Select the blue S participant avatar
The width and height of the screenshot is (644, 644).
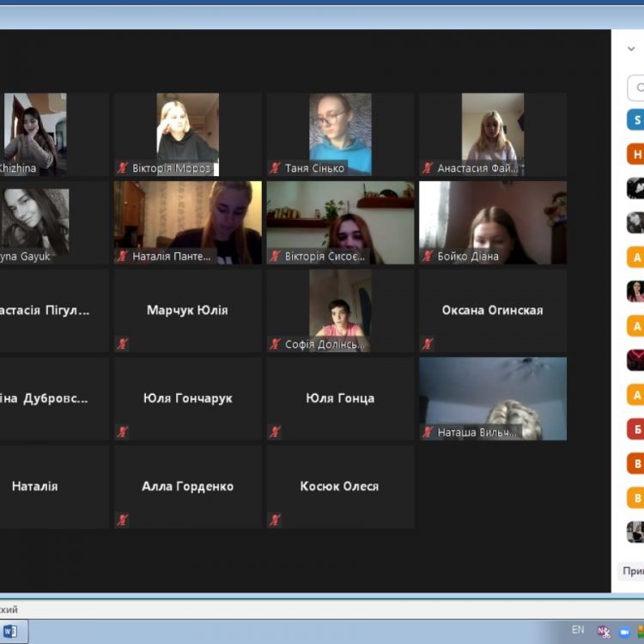pos(635,119)
